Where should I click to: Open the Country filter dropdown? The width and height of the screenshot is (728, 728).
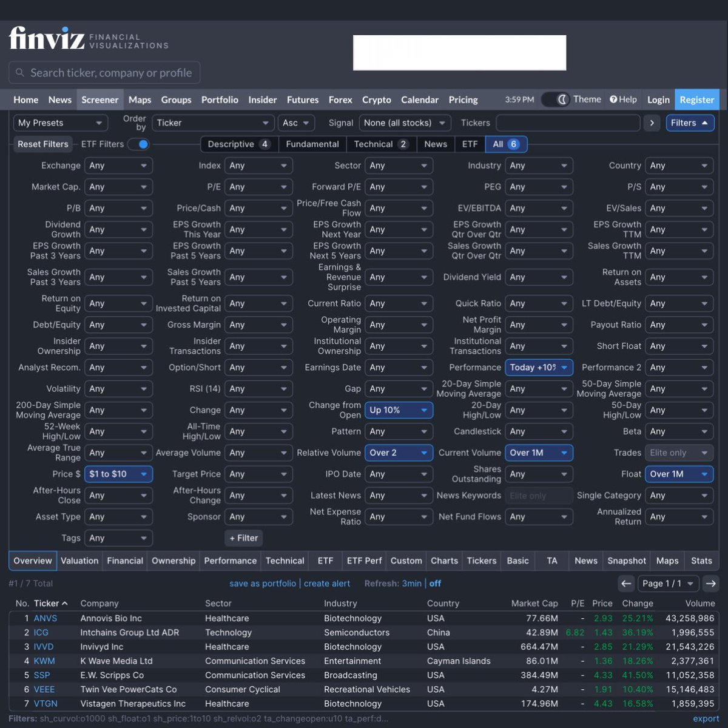[679, 166]
